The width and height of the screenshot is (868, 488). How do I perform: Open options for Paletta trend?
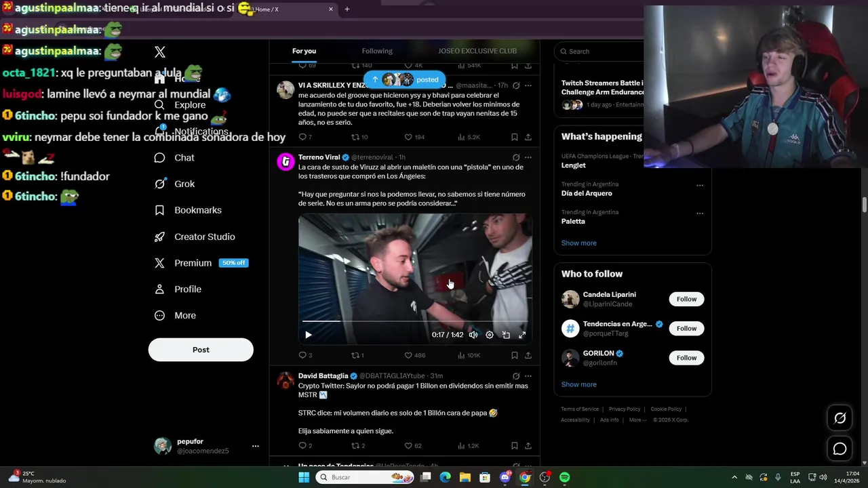tap(700, 213)
